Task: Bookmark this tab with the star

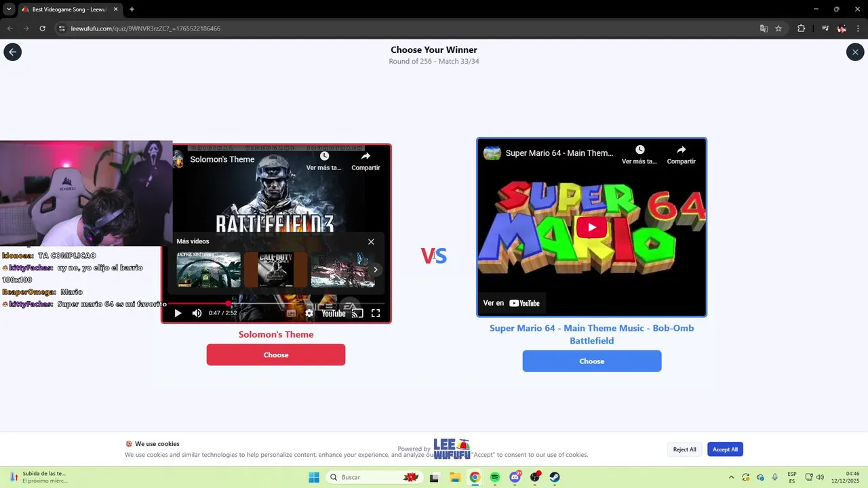Action: click(778, 28)
